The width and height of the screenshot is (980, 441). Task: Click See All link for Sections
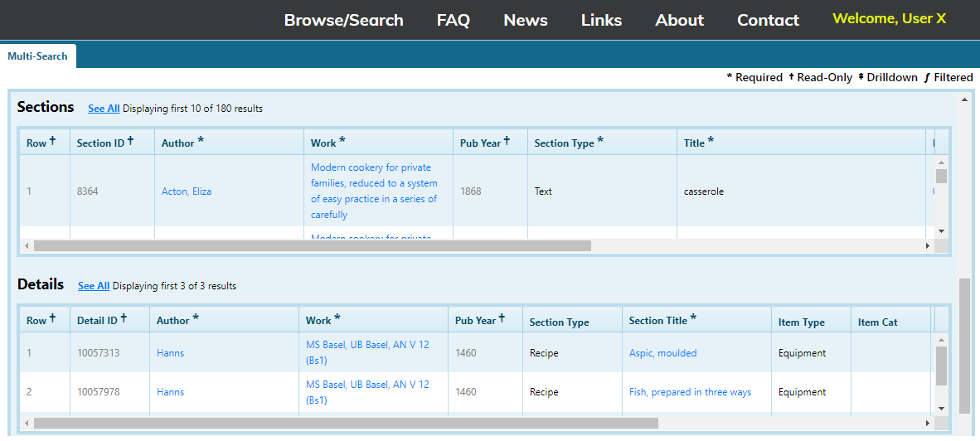104,109
